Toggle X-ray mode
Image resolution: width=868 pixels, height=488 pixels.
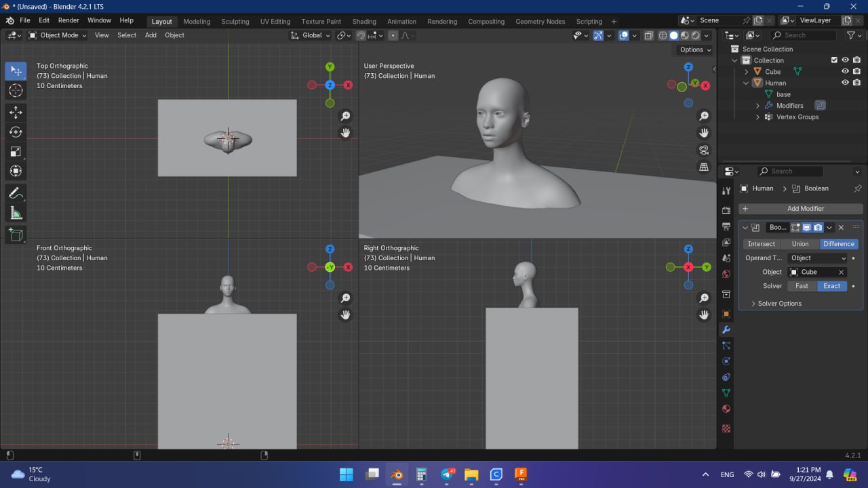click(x=648, y=35)
